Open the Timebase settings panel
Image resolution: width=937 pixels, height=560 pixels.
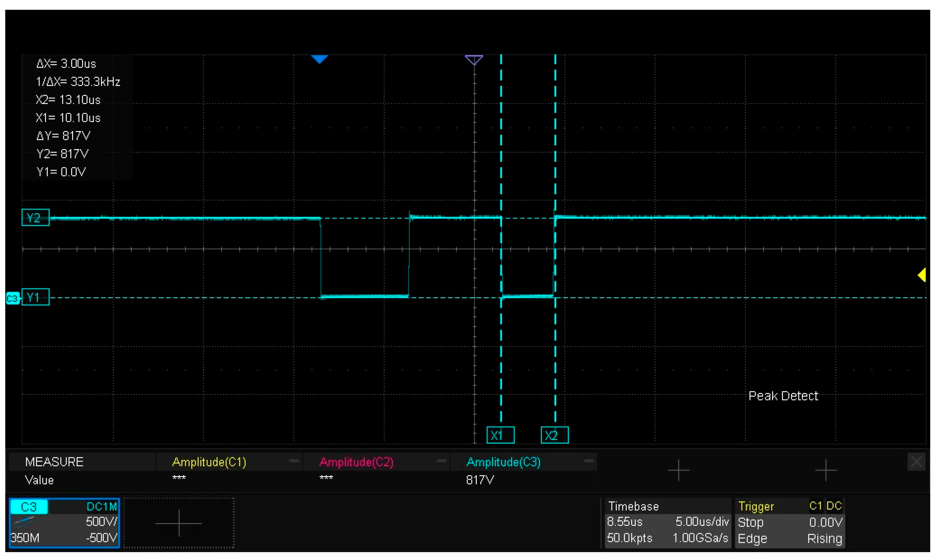coord(633,506)
